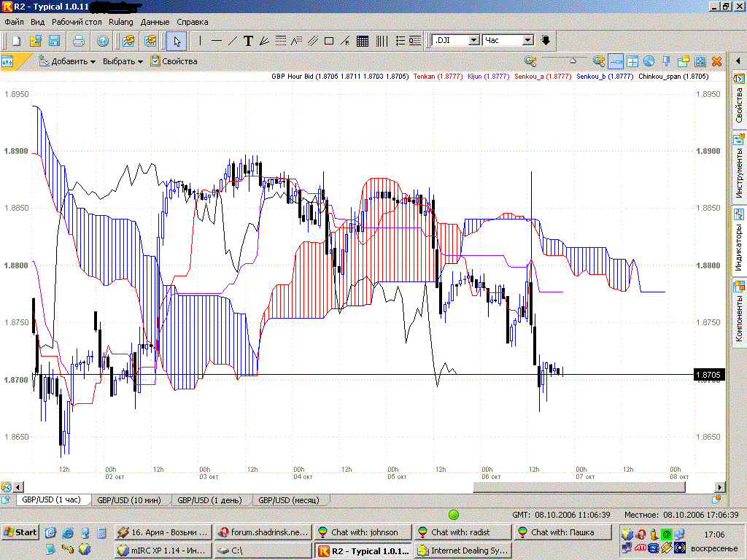Open the Компоненты side panel tab
The image size is (747, 560).
(739, 312)
